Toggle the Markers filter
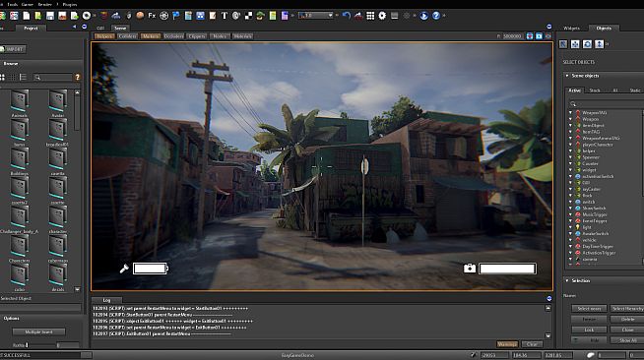Screen dimensions: 644x360 click(x=151, y=36)
